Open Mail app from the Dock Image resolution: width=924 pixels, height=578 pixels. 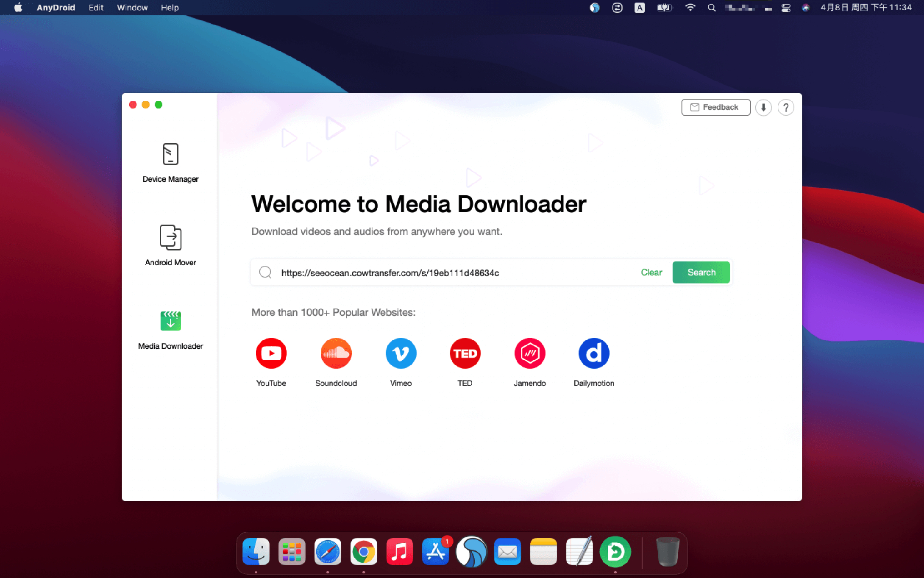point(507,552)
